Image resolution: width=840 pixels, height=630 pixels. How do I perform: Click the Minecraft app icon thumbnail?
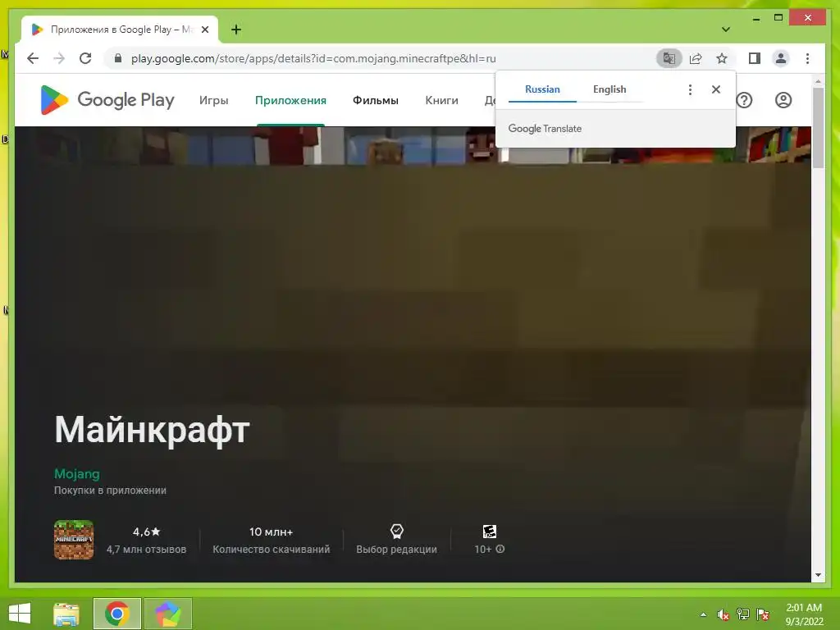[74, 540]
